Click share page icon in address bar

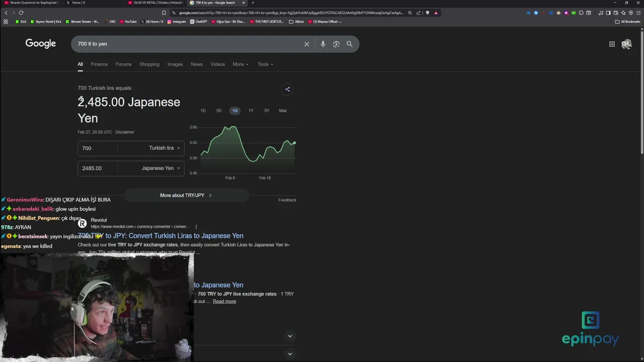(x=419, y=13)
